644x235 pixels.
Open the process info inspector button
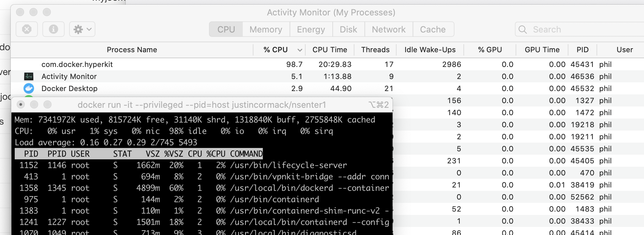(53, 29)
